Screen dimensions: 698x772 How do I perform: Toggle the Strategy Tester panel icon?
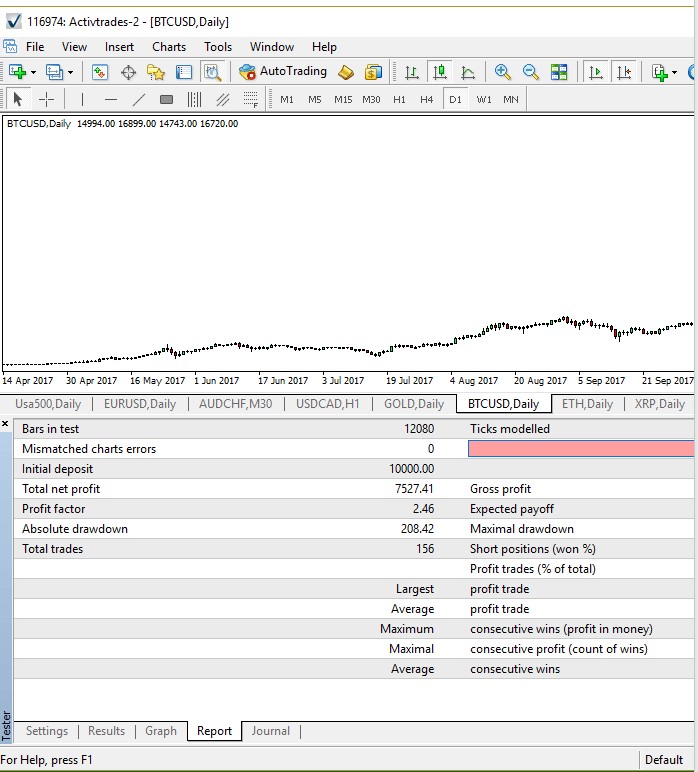212,72
